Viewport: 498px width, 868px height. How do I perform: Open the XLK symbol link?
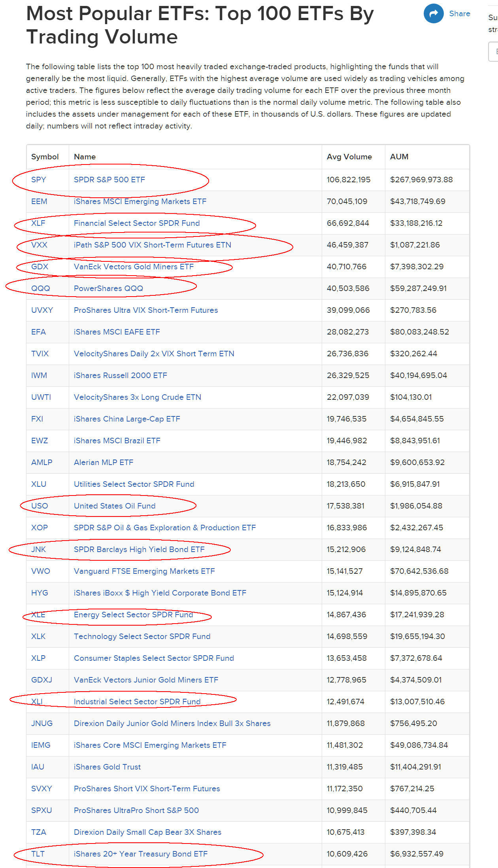pos(38,636)
